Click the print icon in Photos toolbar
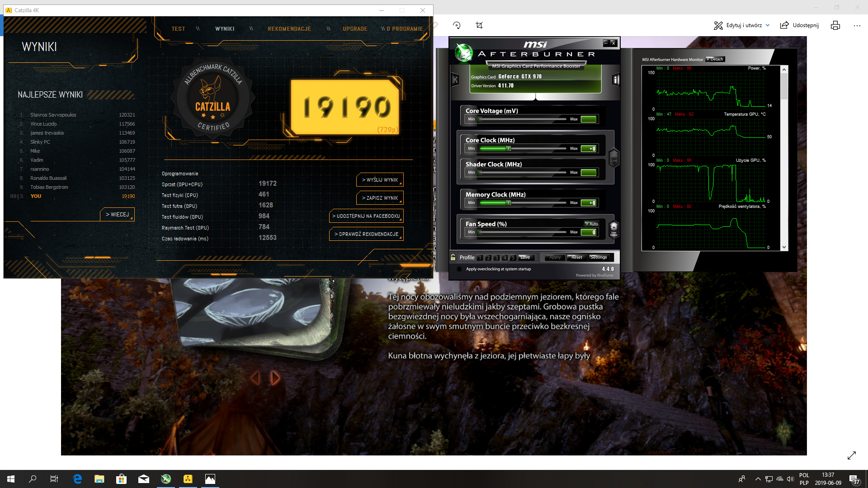 click(x=835, y=25)
